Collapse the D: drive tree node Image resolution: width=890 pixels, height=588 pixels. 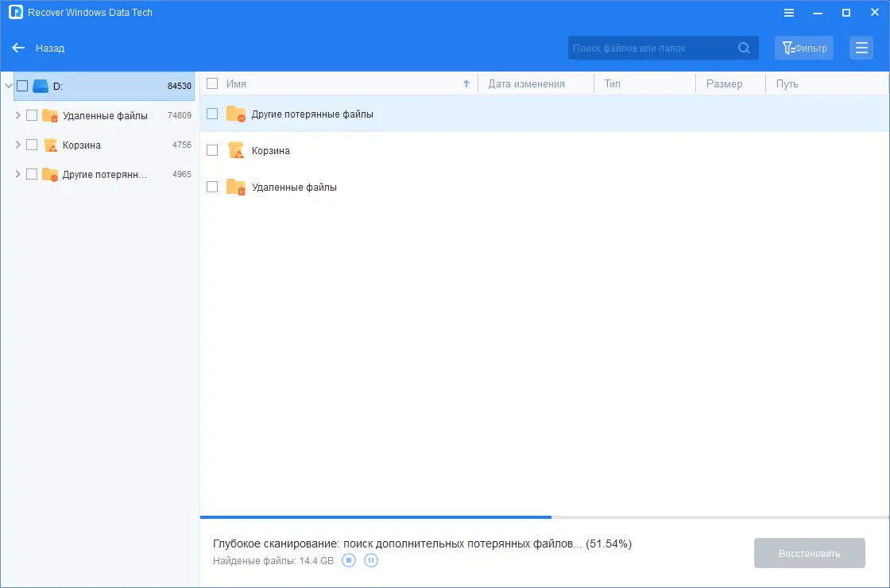[x=7, y=86]
